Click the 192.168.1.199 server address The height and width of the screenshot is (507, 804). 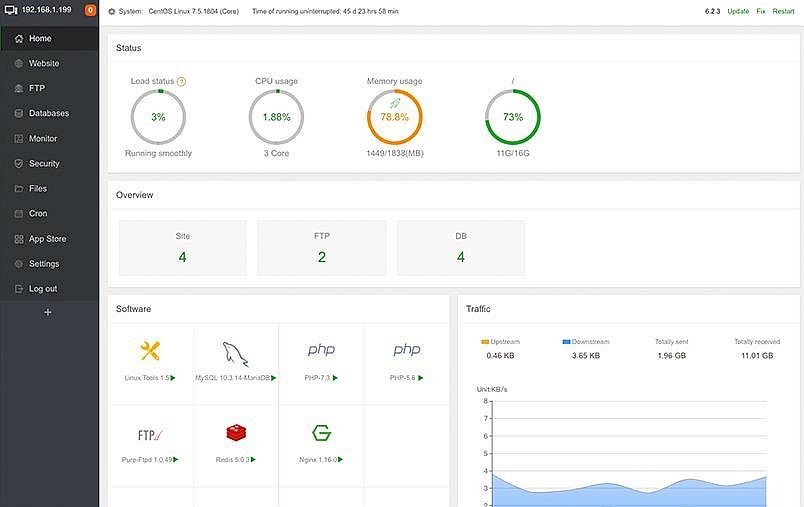(x=47, y=10)
